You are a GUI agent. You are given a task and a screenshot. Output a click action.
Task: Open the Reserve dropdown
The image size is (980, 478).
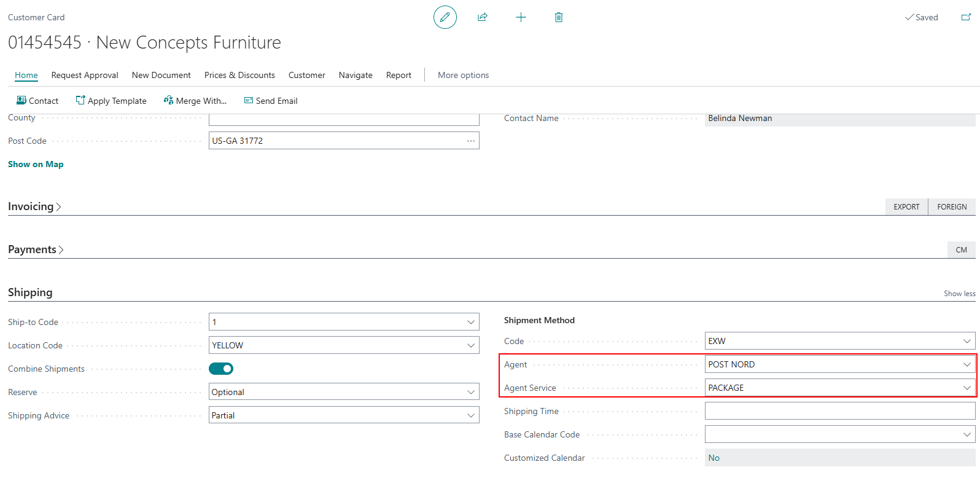click(x=471, y=392)
